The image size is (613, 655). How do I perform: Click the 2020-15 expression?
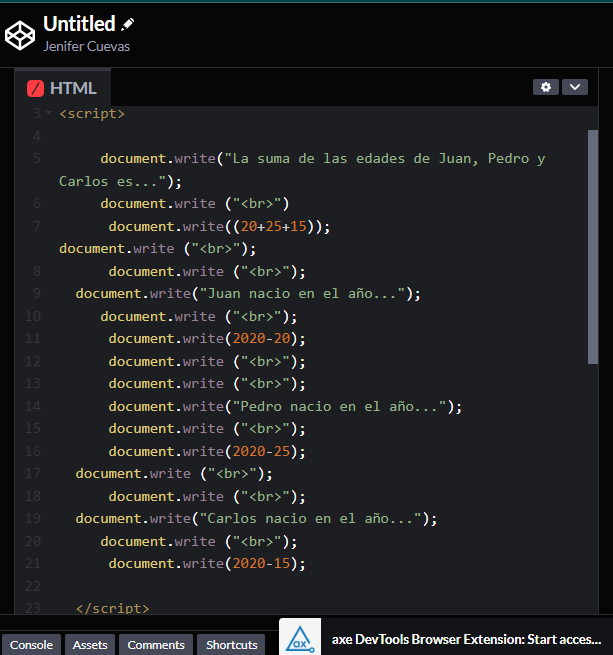(x=261, y=564)
